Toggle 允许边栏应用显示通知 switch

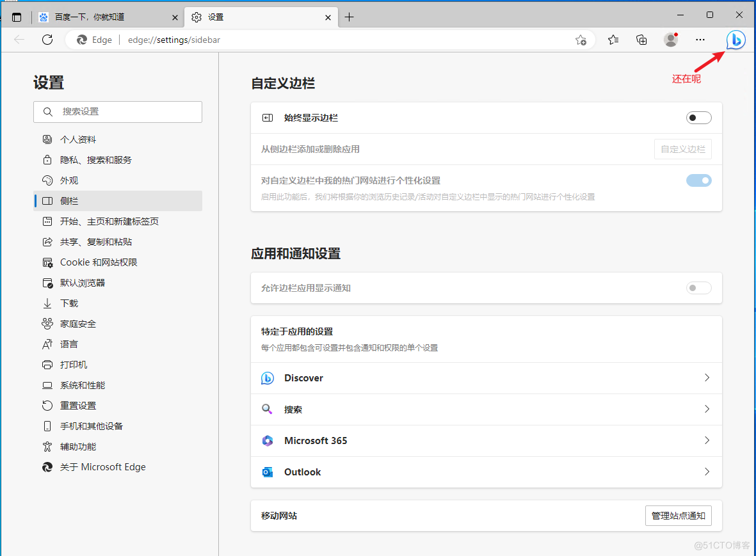pyautogui.click(x=698, y=288)
